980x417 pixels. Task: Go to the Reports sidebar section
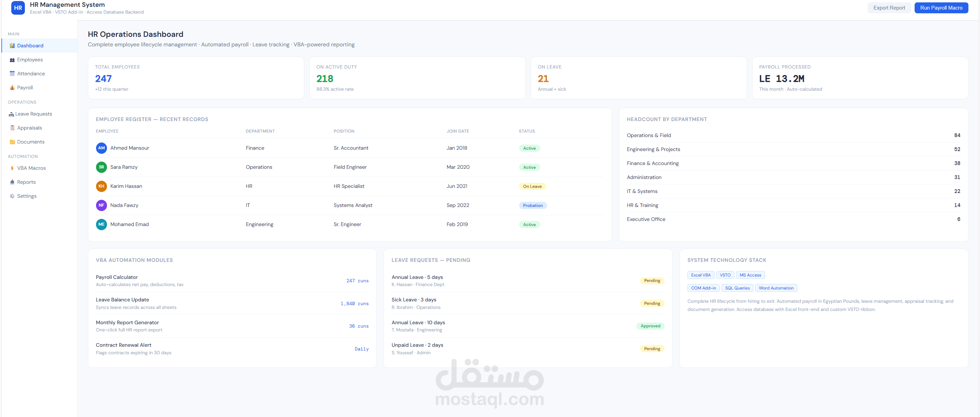26,182
